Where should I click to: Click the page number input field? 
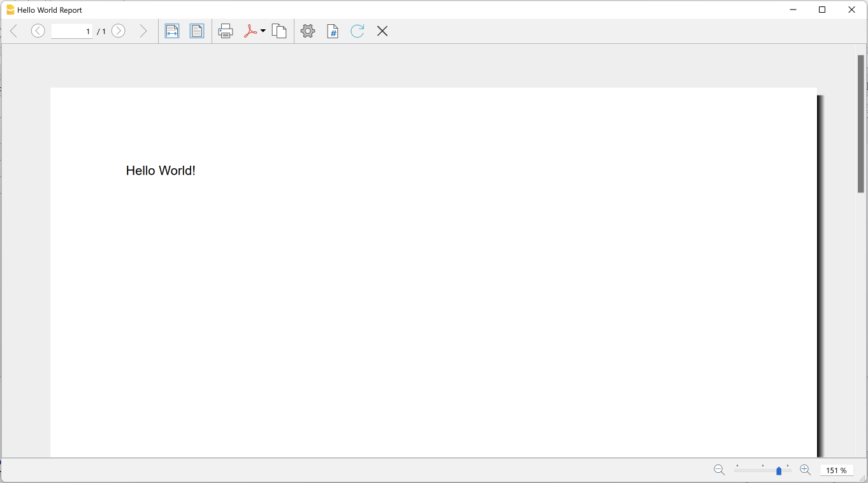72,31
